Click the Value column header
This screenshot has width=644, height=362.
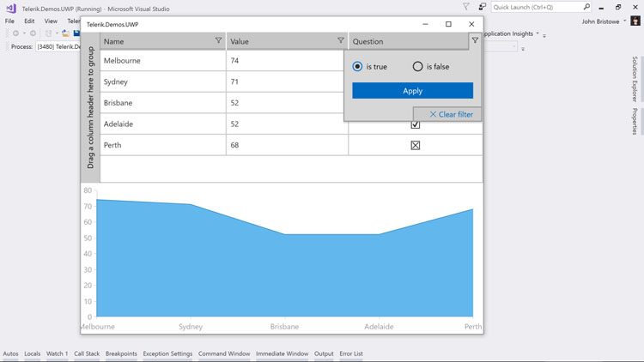coord(287,41)
